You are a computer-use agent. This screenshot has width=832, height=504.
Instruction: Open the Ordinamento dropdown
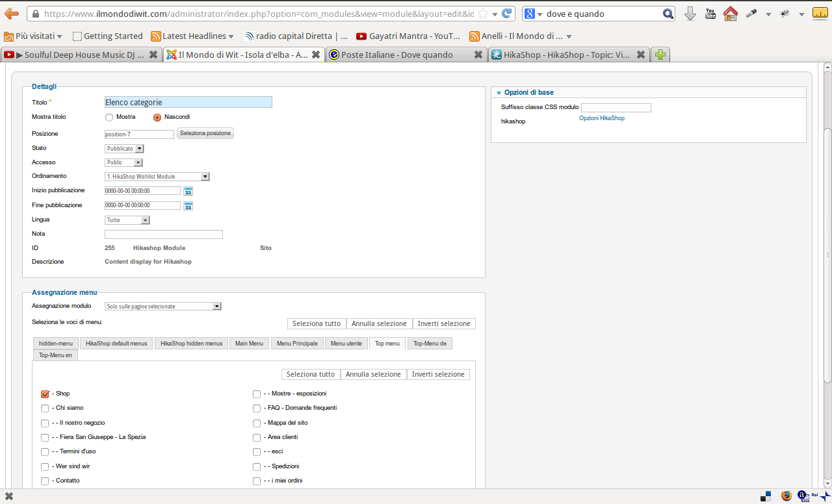(157, 177)
